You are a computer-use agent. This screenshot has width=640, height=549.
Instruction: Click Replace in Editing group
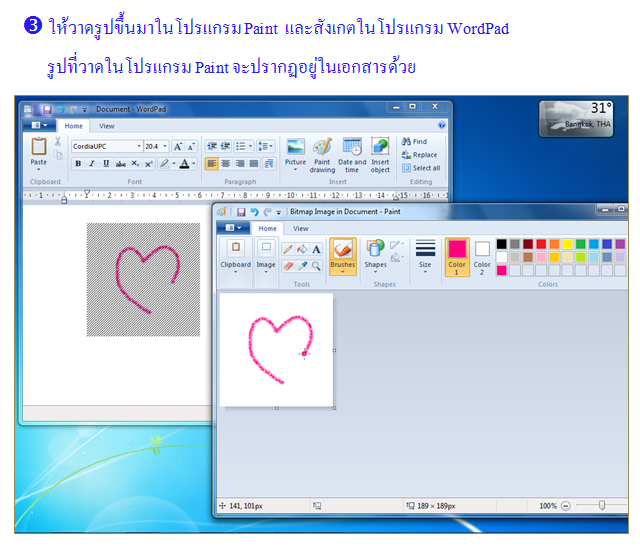point(419,155)
